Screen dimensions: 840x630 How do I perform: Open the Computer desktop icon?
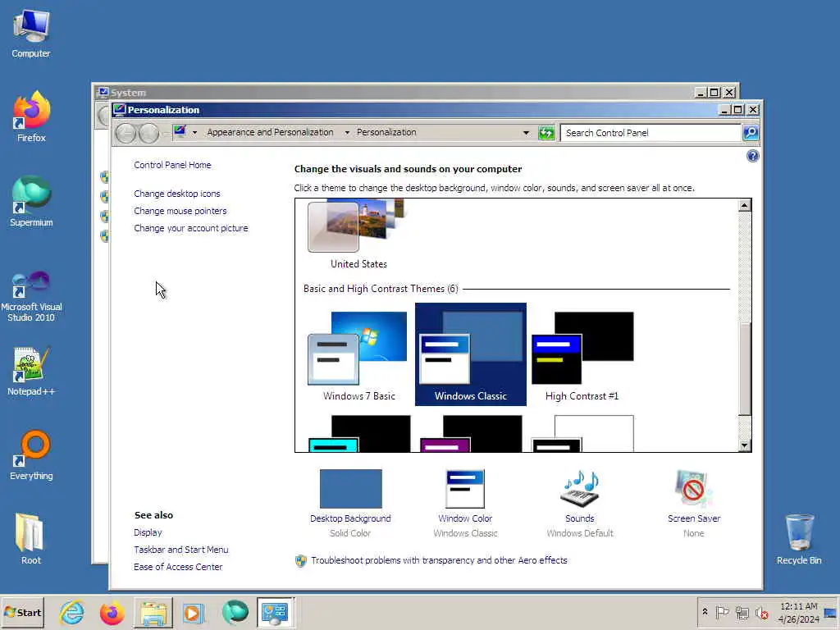pos(31,33)
